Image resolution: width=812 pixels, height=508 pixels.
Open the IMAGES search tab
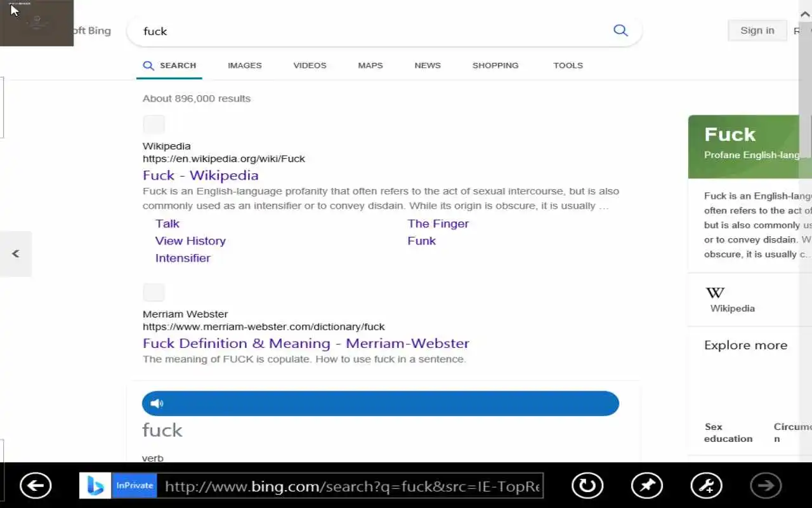(x=245, y=65)
